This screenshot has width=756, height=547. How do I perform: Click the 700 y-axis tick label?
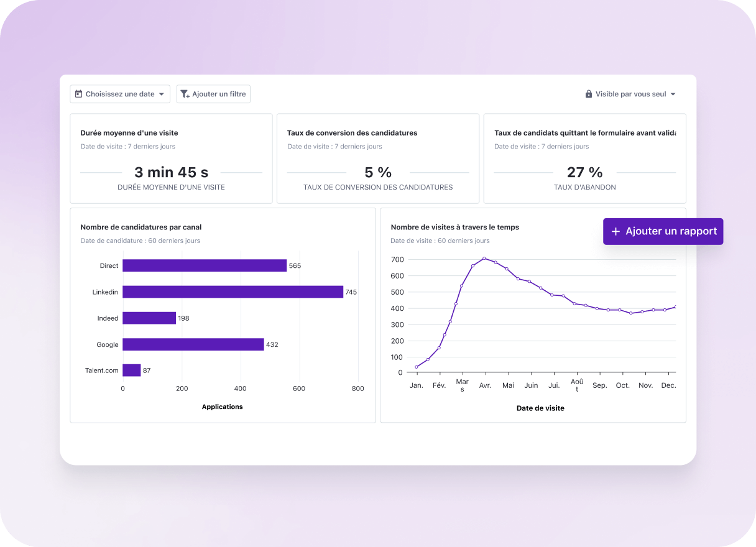click(x=397, y=259)
